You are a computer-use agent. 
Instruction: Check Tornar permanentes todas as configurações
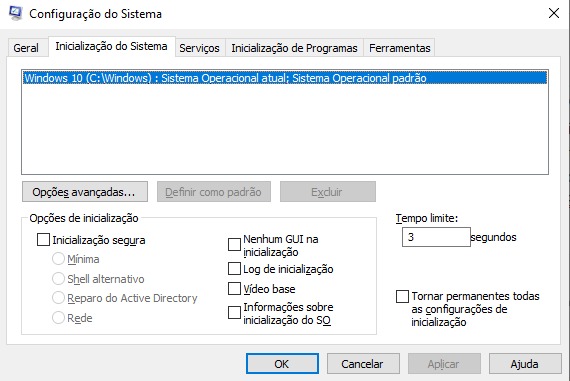point(402,296)
